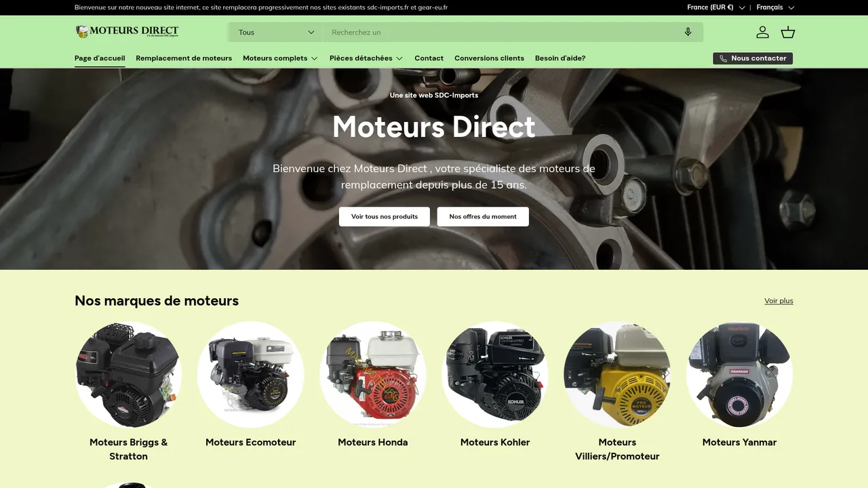Click the Nos marques de moteurs heading
868x488 pixels.
[157, 300]
